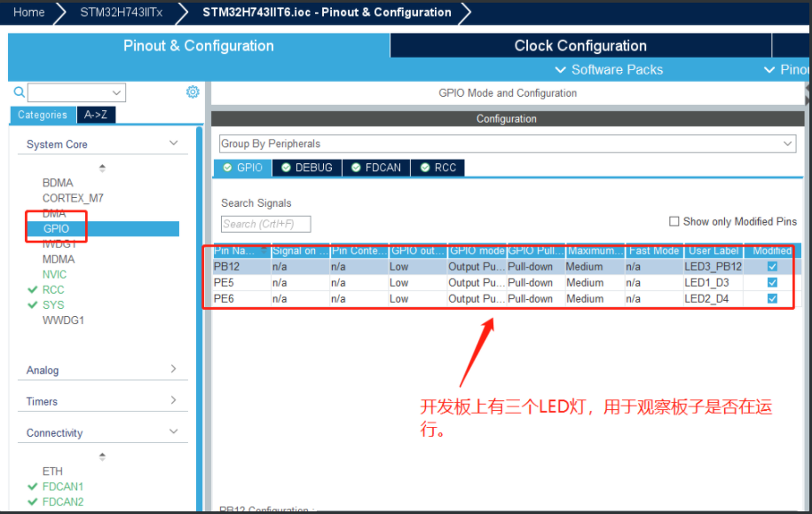The image size is (812, 514).
Task: Click the green checkmark beside FDCAN1
Action: click(33, 486)
